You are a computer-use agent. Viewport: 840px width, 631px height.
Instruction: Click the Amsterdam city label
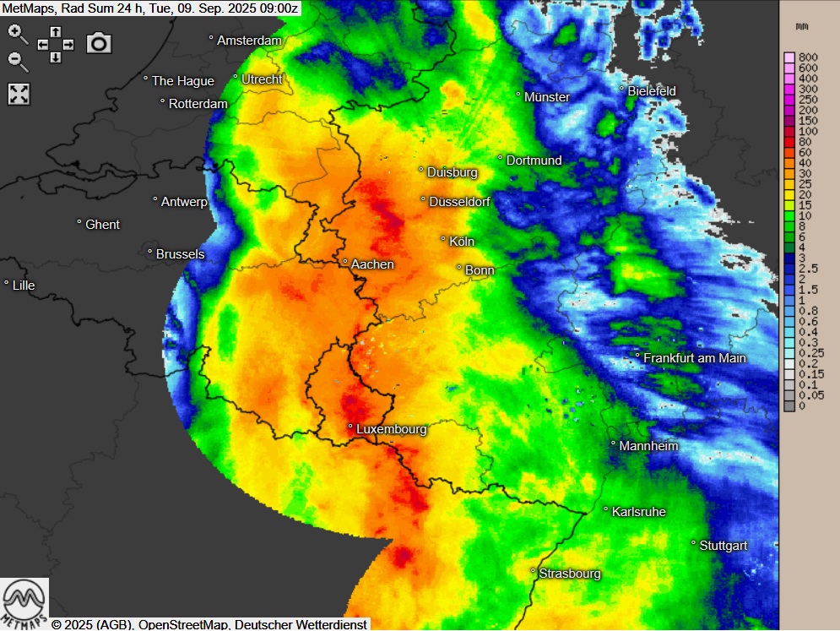coord(249,41)
